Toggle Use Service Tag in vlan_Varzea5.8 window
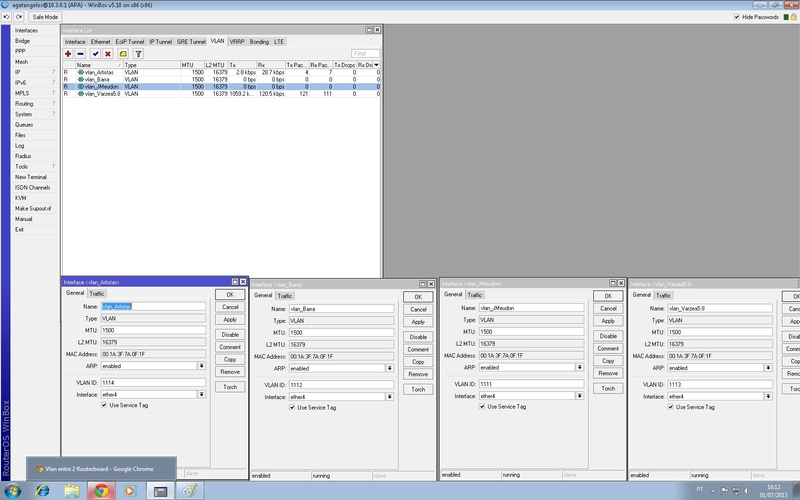Image resolution: width=800 pixels, height=500 pixels. 671,407
